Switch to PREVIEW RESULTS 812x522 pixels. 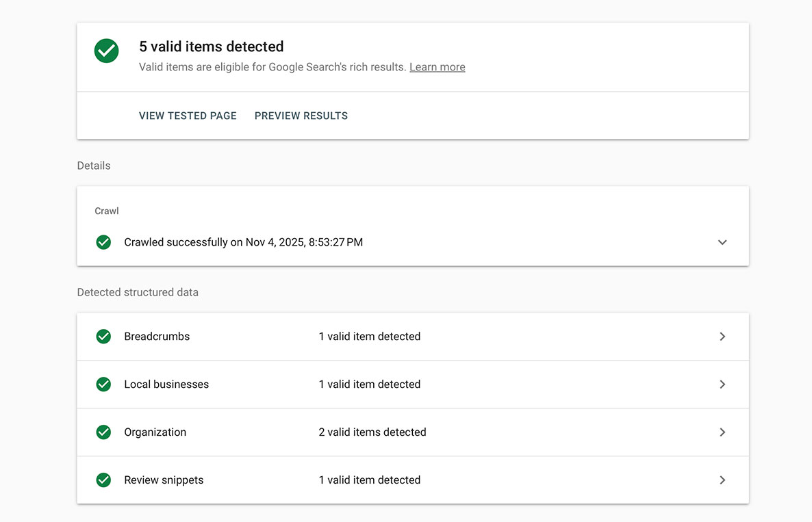(x=301, y=116)
